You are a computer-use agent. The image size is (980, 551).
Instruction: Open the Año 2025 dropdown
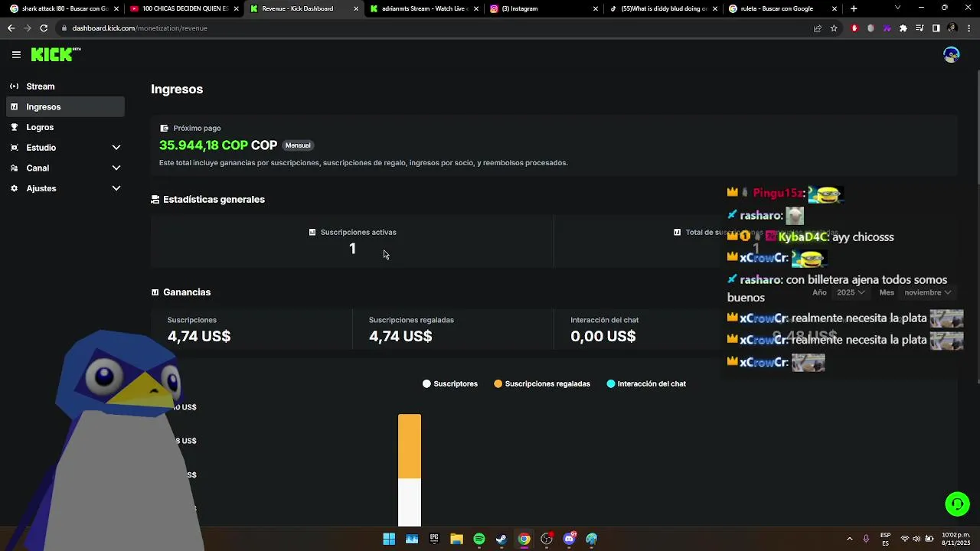[850, 292]
